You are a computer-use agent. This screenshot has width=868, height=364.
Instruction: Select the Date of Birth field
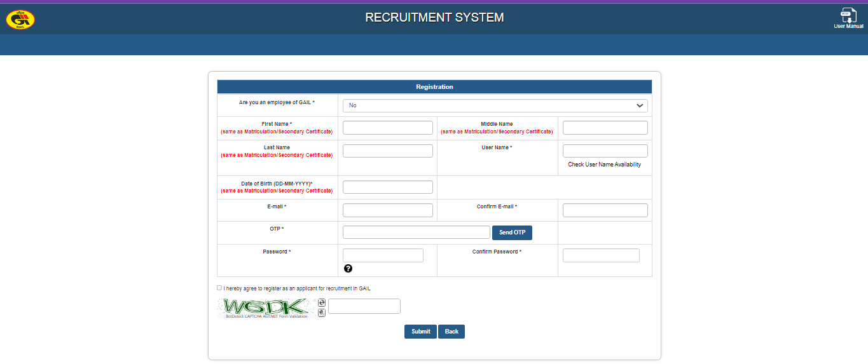(x=388, y=187)
